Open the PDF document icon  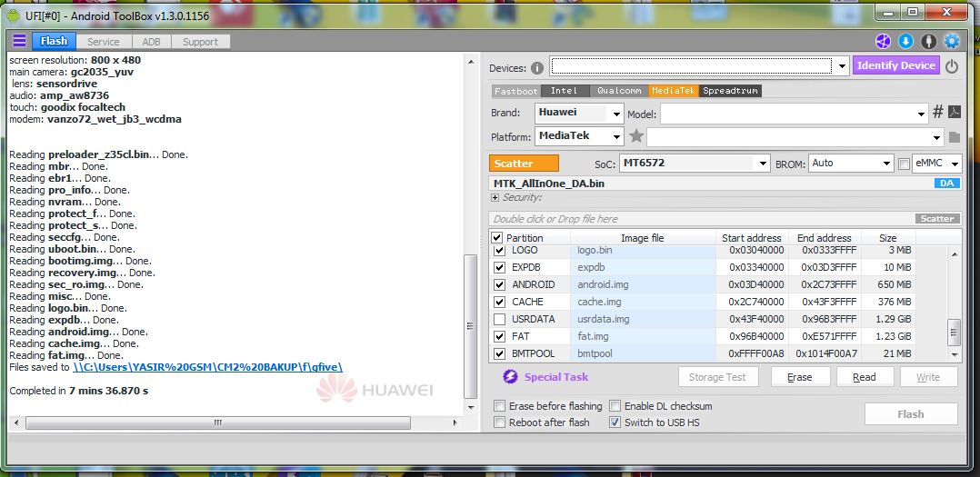click(954, 113)
